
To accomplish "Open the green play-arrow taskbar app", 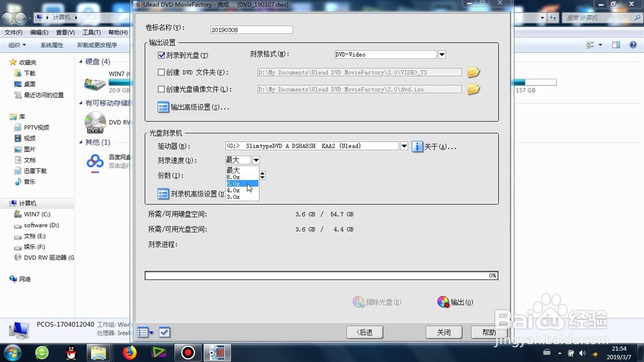I will tap(158, 352).
